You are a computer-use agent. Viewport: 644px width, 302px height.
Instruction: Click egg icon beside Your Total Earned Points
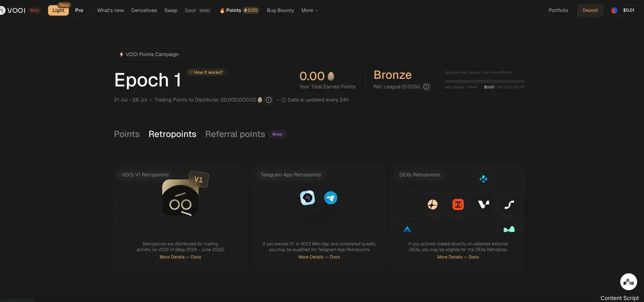331,76
